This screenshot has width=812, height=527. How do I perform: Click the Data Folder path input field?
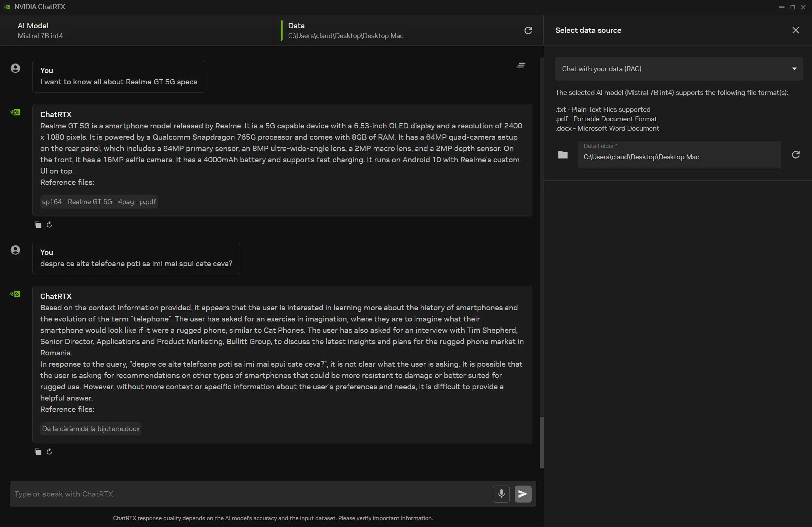(679, 155)
